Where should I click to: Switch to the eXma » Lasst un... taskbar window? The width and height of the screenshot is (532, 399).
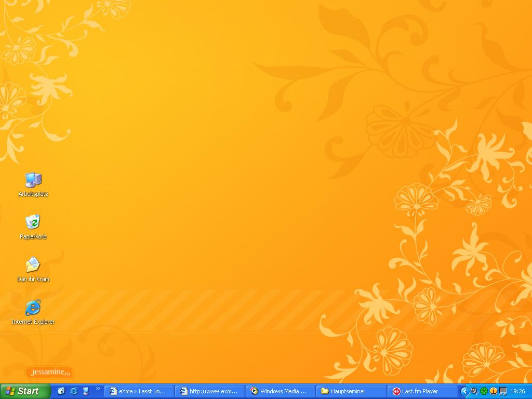click(x=139, y=391)
